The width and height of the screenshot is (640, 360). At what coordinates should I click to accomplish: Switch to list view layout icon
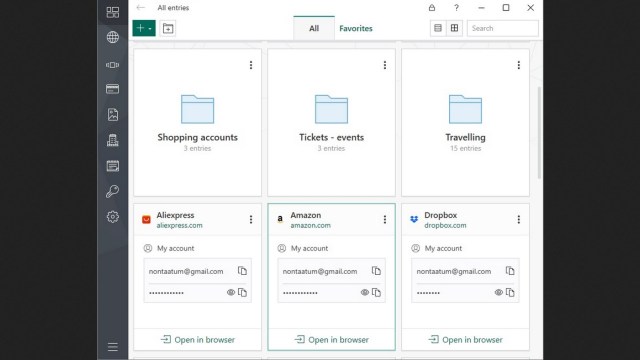click(x=438, y=28)
